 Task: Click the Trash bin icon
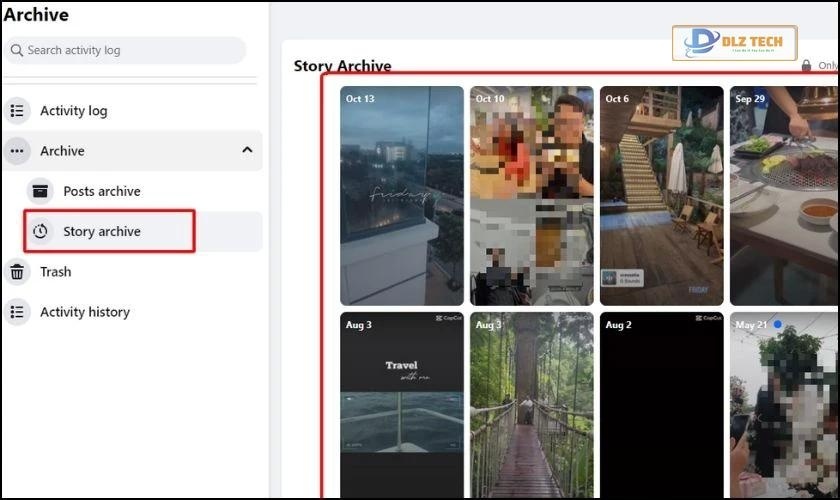point(17,272)
